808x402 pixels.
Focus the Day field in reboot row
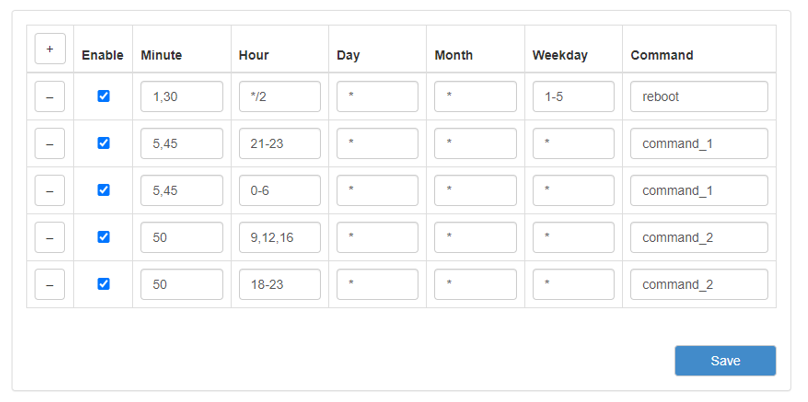(x=377, y=97)
